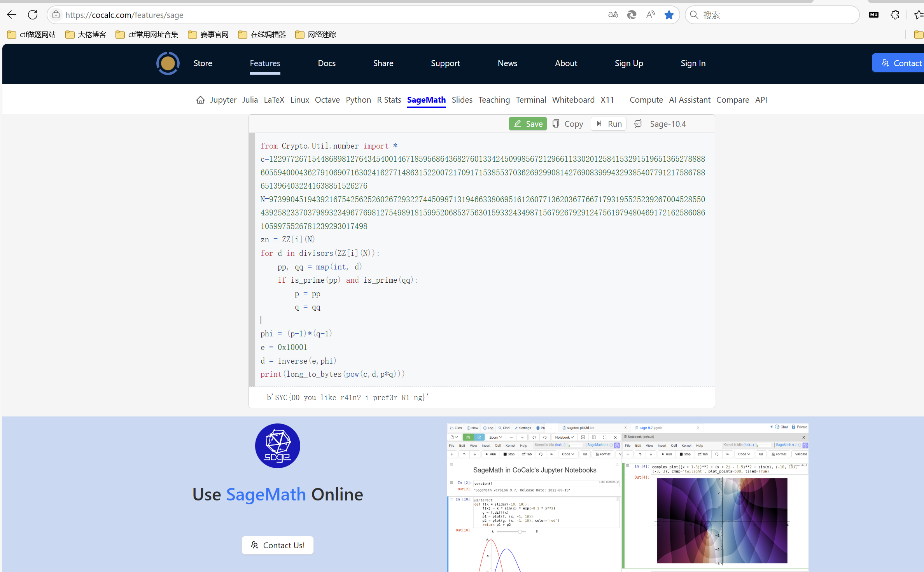This screenshot has height=572, width=924.
Task: Click the SageMath round logo
Action: point(277,446)
